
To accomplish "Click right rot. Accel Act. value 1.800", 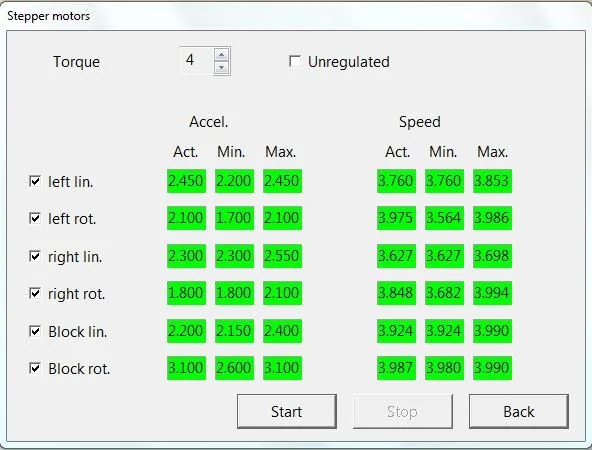I will [186, 293].
